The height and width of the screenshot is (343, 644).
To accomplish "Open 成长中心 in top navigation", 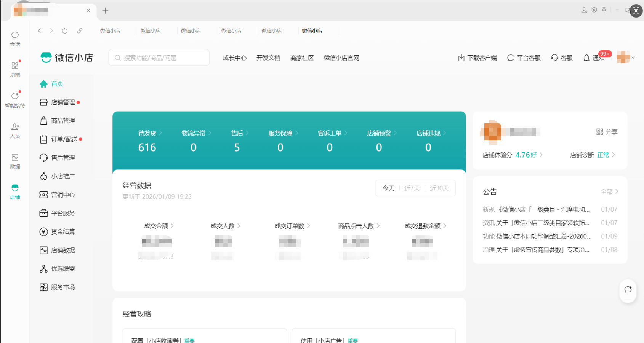I will [235, 58].
